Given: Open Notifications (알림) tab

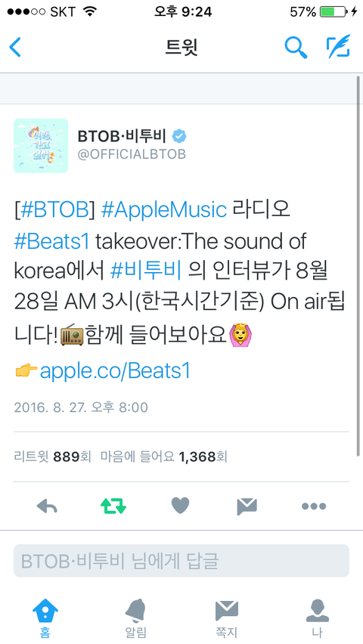Looking at the screenshot, I should coord(135,618).
